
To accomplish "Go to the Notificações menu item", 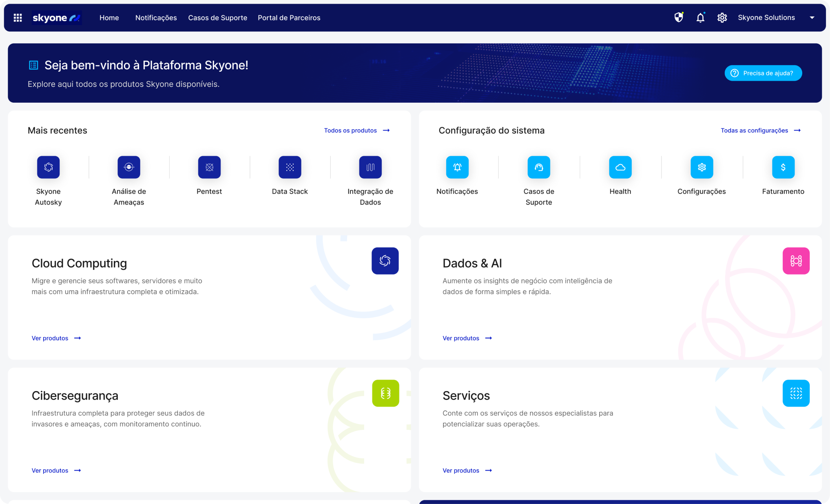I will (156, 18).
